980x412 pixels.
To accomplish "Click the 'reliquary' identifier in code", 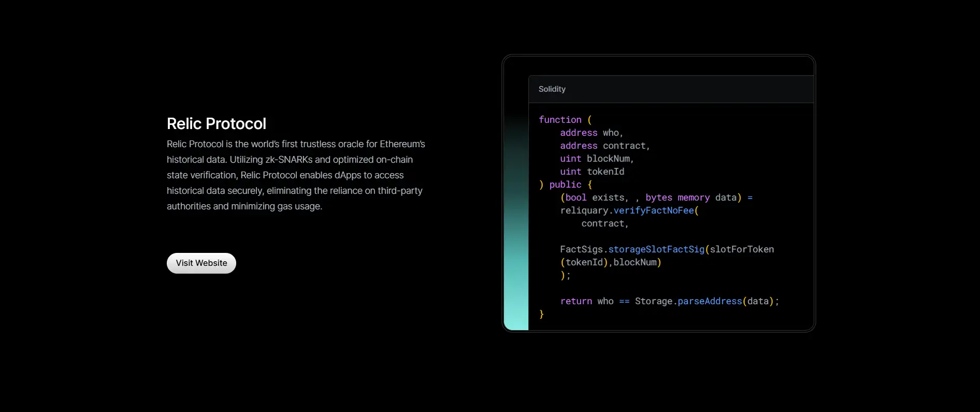I will click(x=584, y=210).
